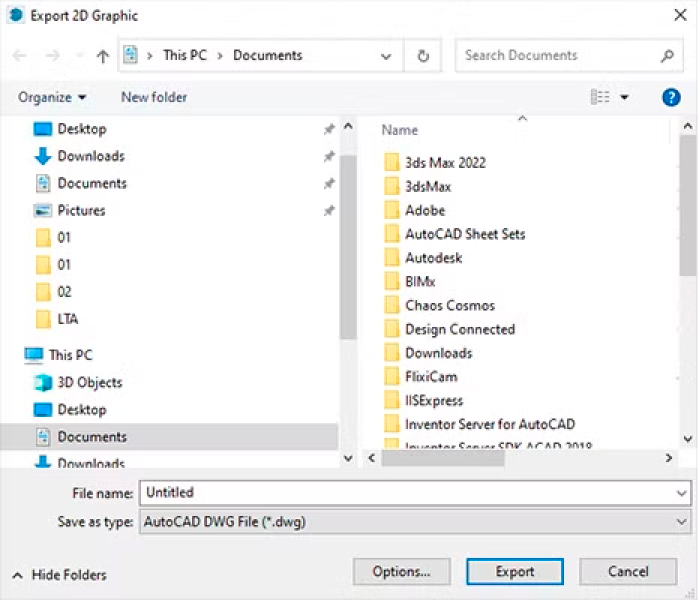Select the 3dsMax folder

[x=417, y=186]
